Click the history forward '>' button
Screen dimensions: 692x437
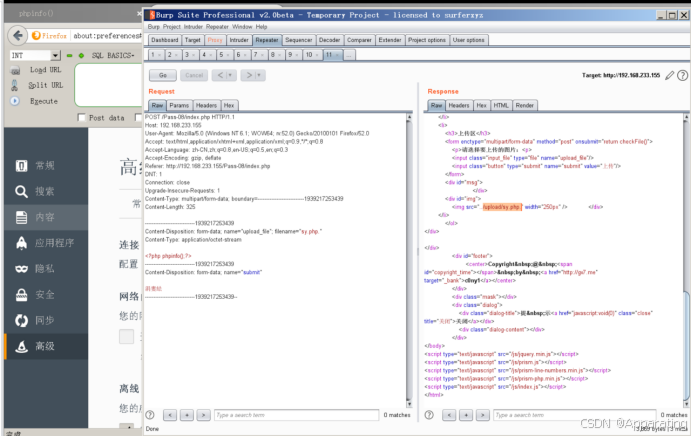point(248,75)
